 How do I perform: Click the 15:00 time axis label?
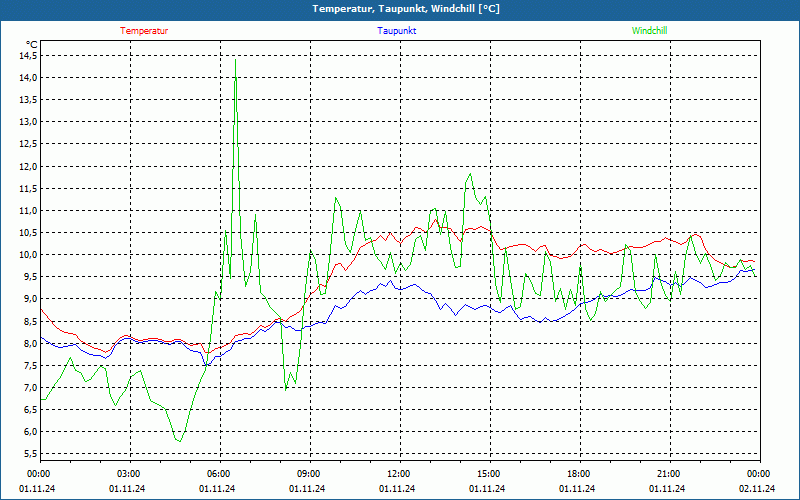pyautogui.click(x=488, y=474)
